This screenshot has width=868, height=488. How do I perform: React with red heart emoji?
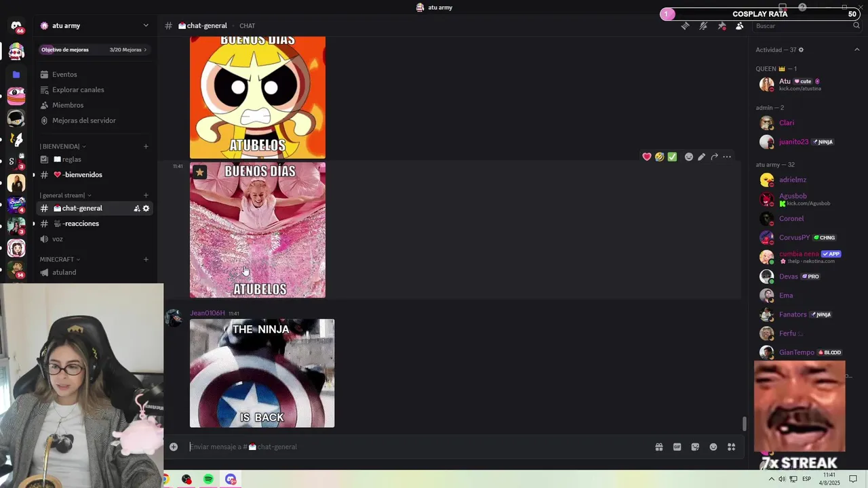pyautogui.click(x=647, y=157)
